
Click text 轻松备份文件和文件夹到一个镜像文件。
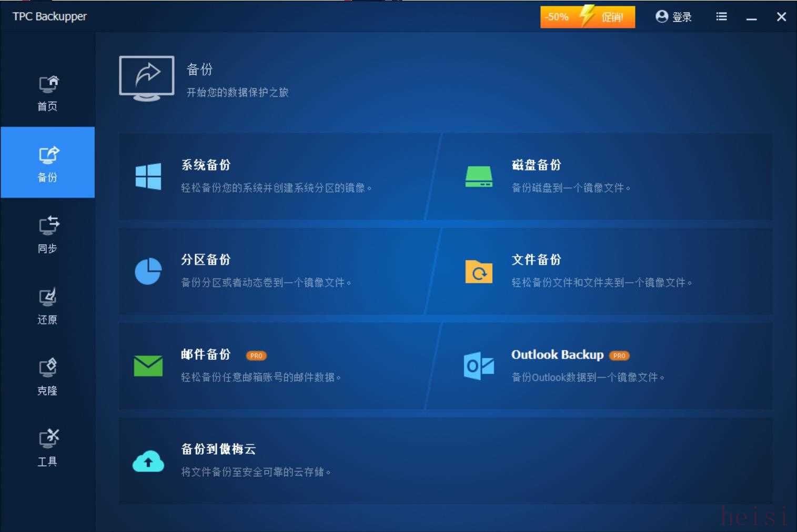[x=602, y=283]
